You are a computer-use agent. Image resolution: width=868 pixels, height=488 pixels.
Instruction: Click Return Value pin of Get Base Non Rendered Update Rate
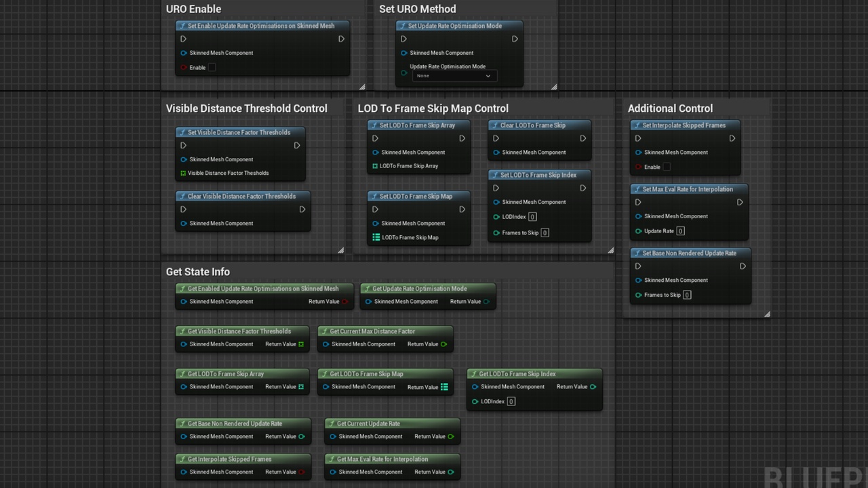[302, 436]
